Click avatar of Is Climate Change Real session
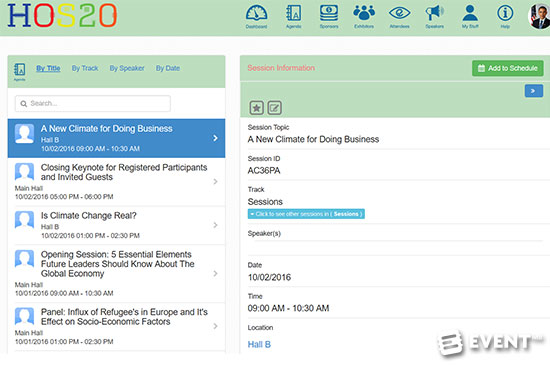Image resolution: width=550 pixels, height=365 pixels. 24,220
